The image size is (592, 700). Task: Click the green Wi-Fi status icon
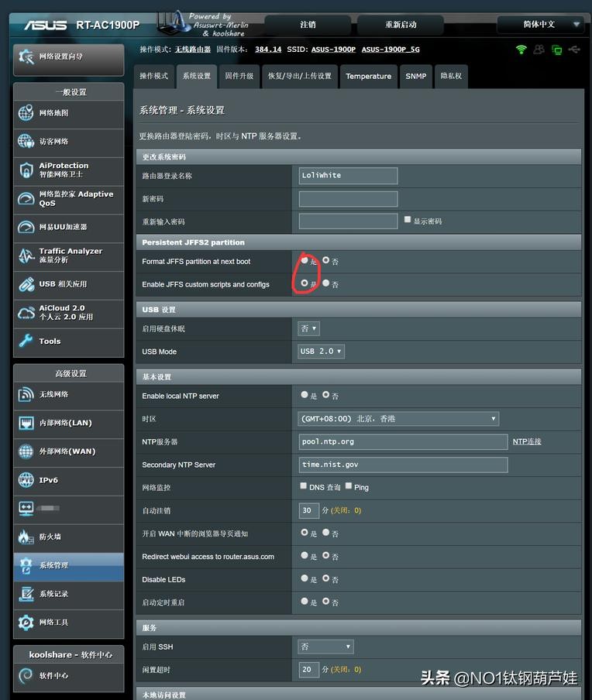(x=521, y=50)
